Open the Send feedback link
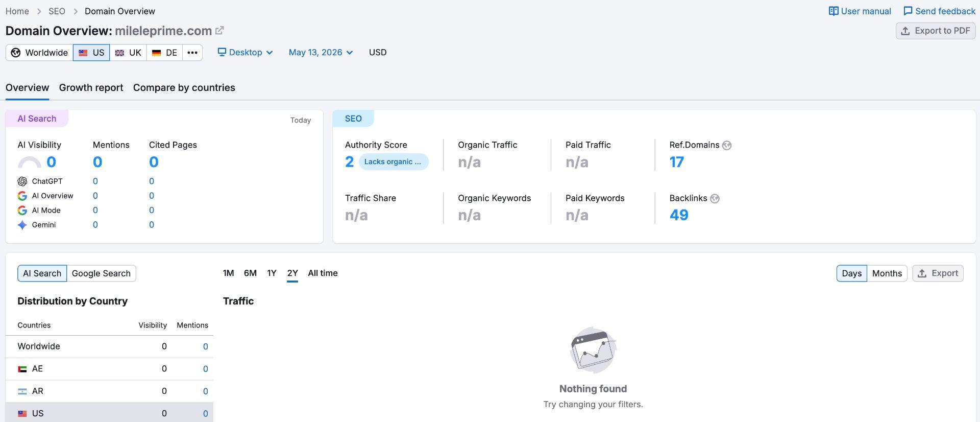The image size is (980, 422). tap(939, 11)
